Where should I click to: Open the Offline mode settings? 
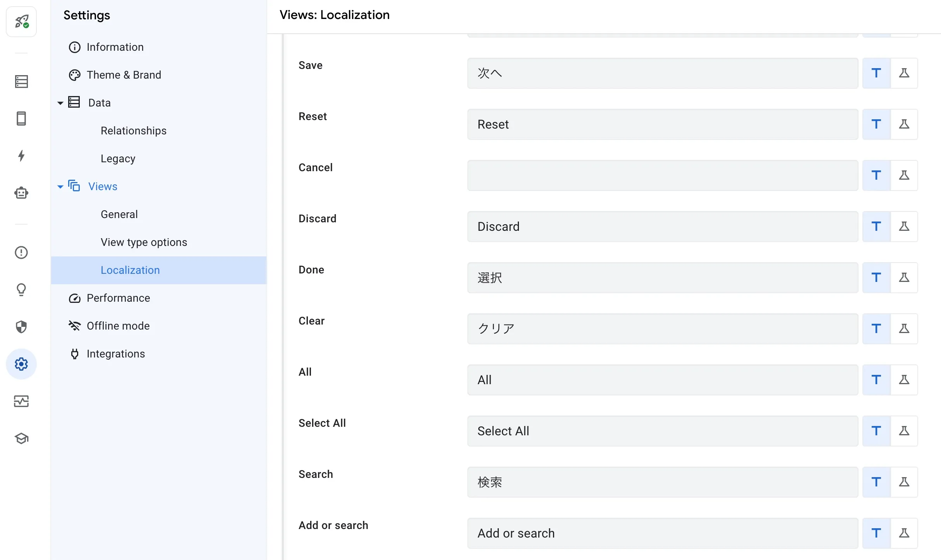(x=118, y=326)
